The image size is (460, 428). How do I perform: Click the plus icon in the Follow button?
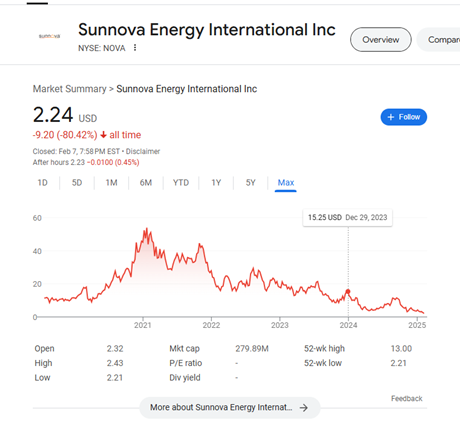391,117
